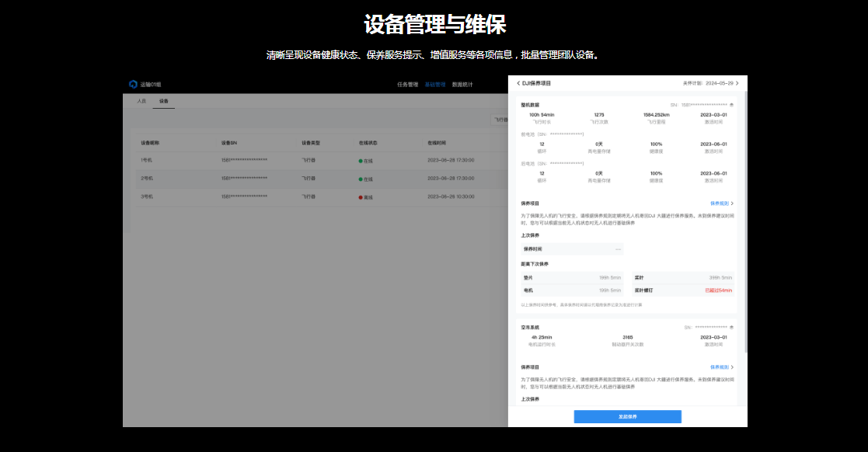Open 保养规则 link under 空吊系统 section
This screenshot has width=868, height=452.
click(721, 367)
